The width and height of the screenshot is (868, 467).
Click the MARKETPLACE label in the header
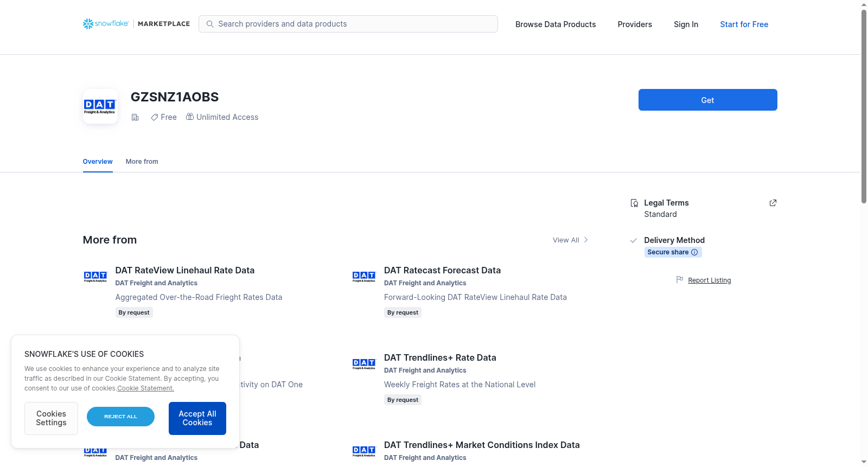tap(164, 24)
